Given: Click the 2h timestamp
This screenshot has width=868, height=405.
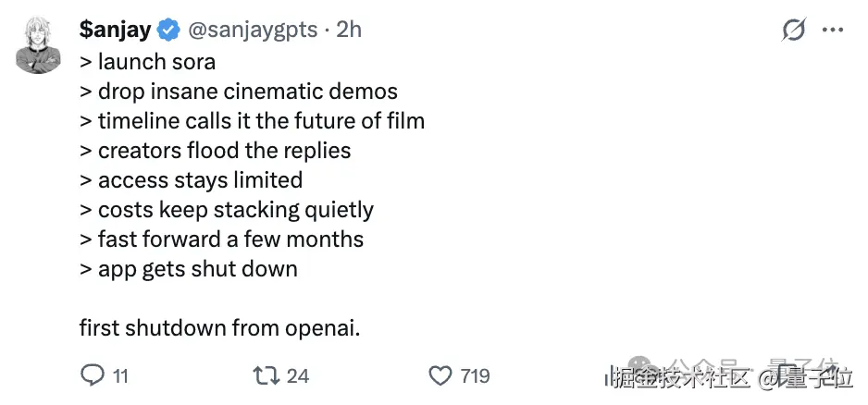Looking at the screenshot, I should 349,31.
